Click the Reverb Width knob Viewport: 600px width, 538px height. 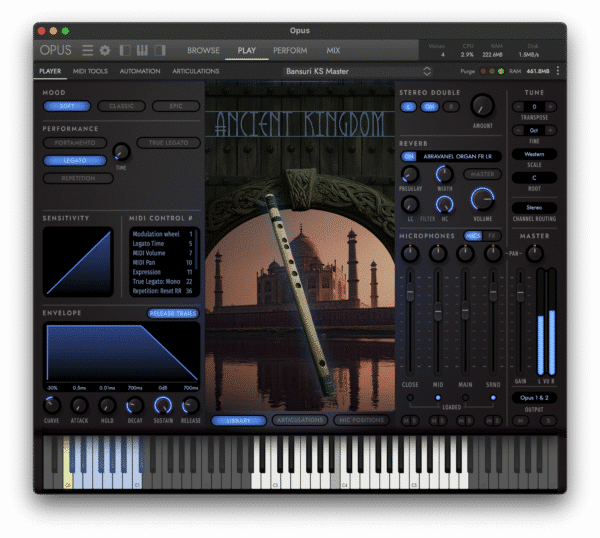[444, 174]
